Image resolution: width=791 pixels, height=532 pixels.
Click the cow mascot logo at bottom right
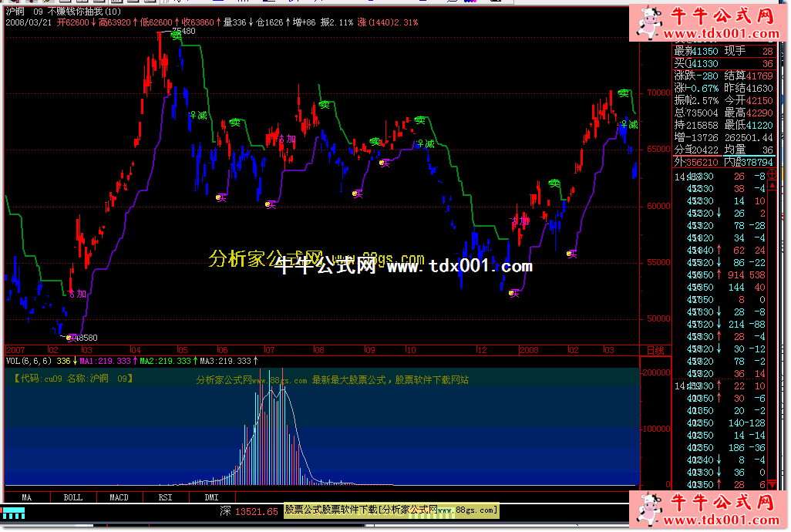pos(648,509)
